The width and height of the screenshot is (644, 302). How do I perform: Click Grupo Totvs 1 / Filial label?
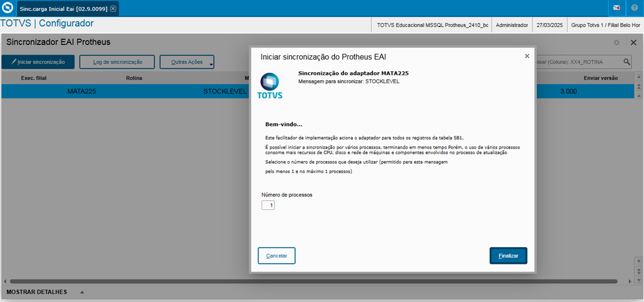[605, 25]
